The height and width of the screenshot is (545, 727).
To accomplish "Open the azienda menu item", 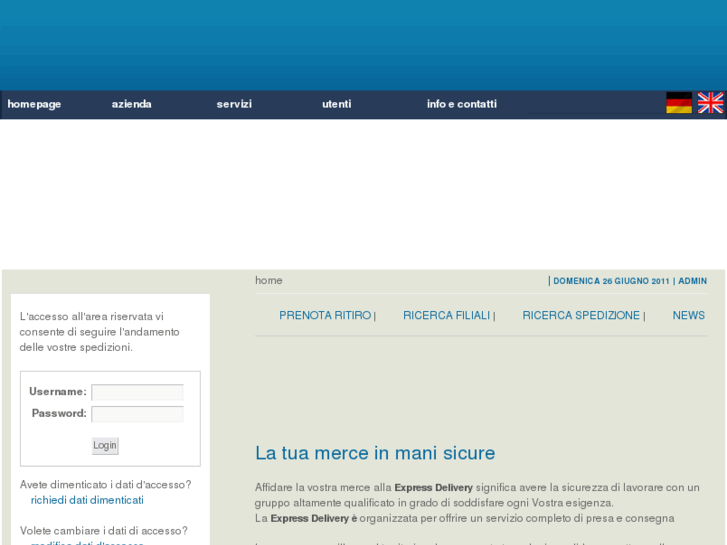I will click(x=132, y=104).
